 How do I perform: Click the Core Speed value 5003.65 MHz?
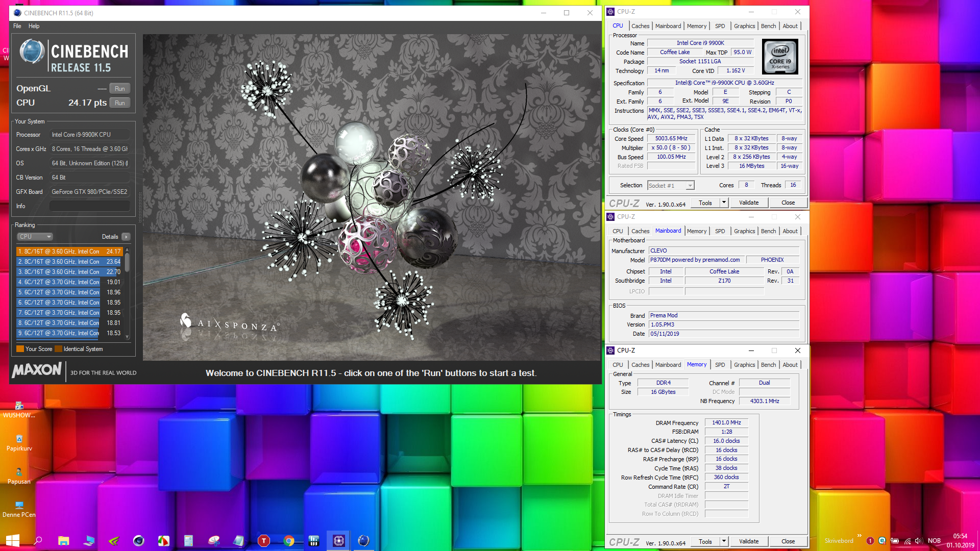(671, 139)
